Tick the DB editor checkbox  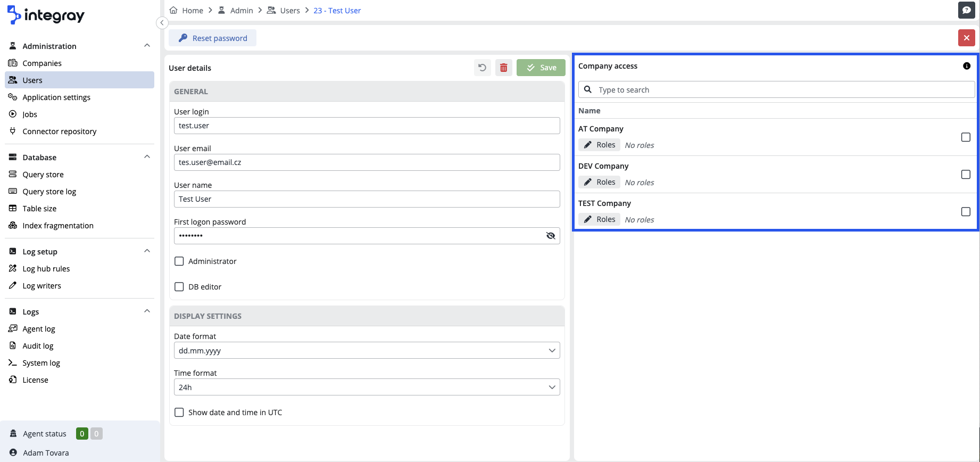pos(179,287)
